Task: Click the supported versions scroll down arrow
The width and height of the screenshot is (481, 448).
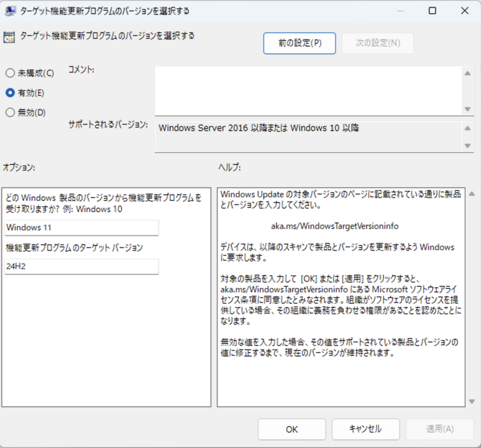Action: click(468, 146)
